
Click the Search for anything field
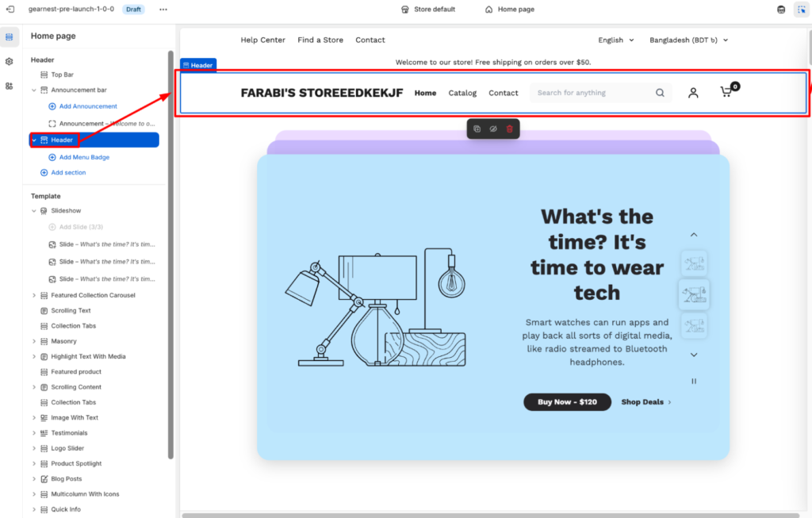pos(593,93)
